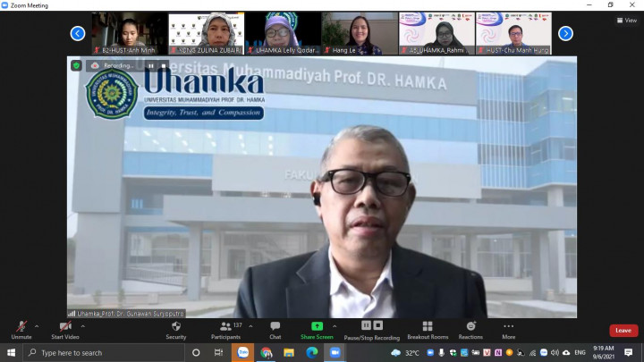Open the clock showing 9:19 AM
Image resolution: width=644 pixels, height=362 pixels.
tap(604, 352)
